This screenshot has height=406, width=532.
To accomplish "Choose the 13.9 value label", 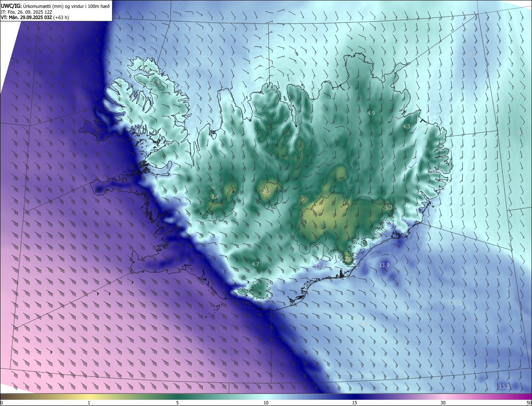I will click(x=384, y=265).
